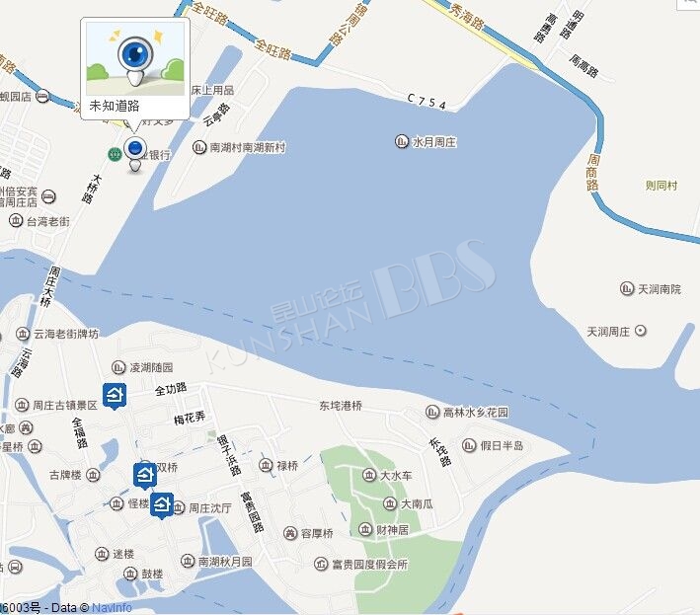Click the 台湾老街 landmark icon

pos(16,220)
